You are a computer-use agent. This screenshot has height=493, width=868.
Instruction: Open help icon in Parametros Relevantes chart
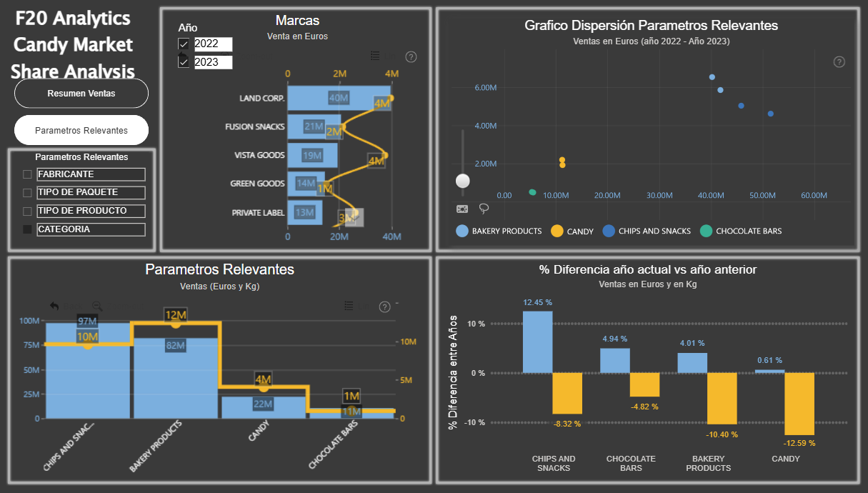click(384, 307)
